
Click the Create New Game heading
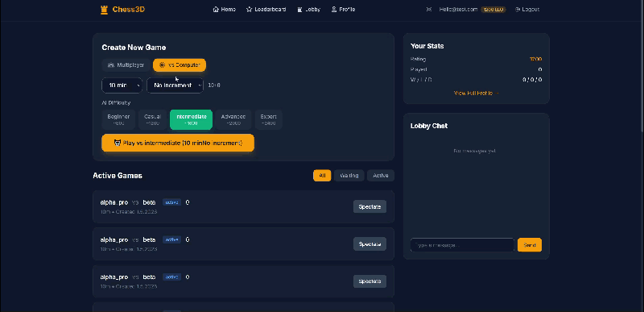click(134, 48)
